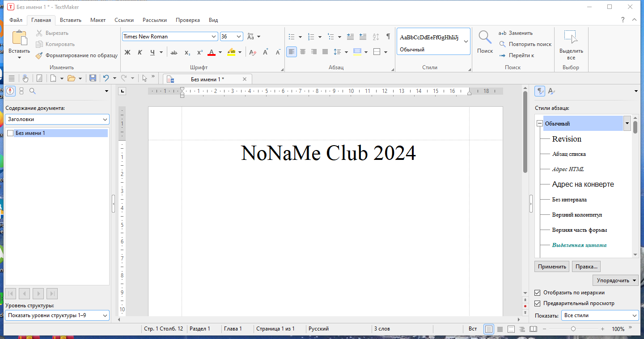Switch to the Вставить ribbon tab
The width and height of the screenshot is (644, 339).
[71, 20]
